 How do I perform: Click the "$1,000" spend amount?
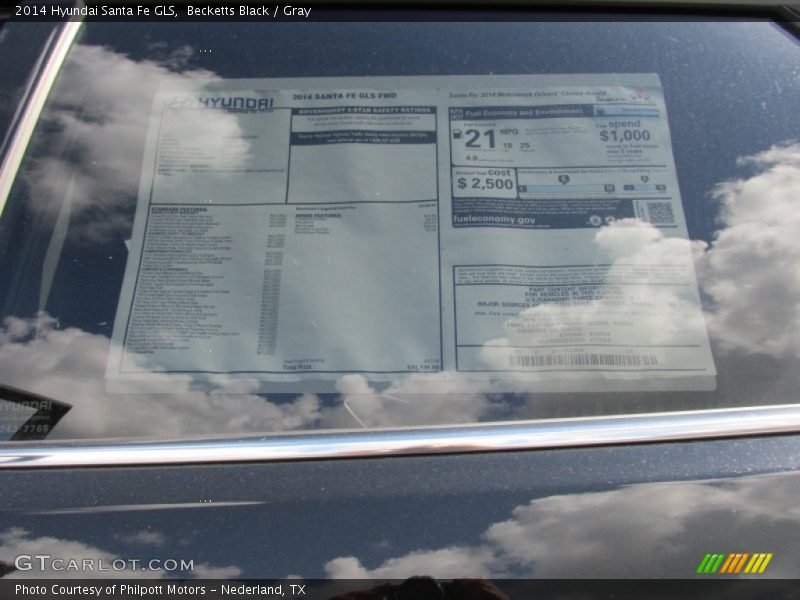pyautogui.click(x=624, y=136)
